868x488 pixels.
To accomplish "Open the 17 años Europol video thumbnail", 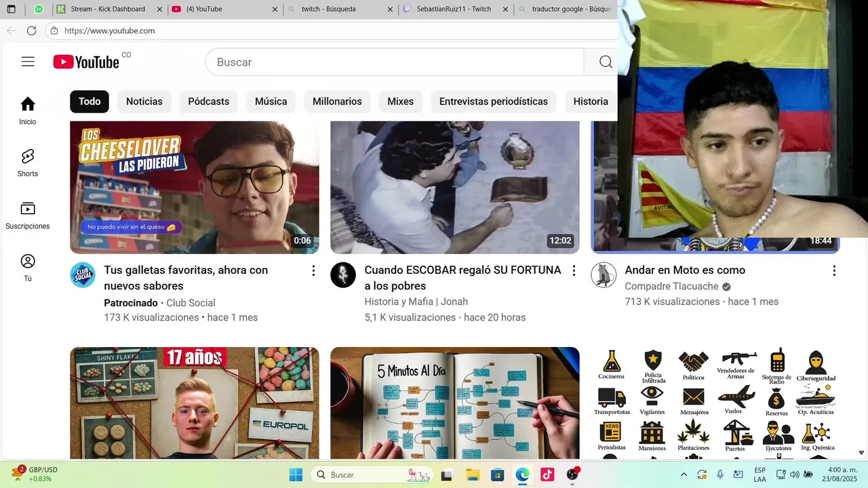I will 195,403.
